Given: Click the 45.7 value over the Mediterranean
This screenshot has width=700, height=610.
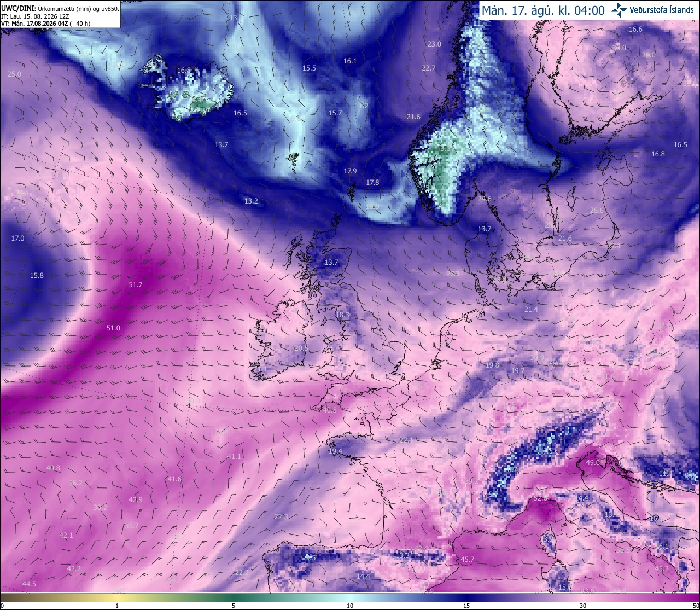Looking at the screenshot, I should coord(468,559).
